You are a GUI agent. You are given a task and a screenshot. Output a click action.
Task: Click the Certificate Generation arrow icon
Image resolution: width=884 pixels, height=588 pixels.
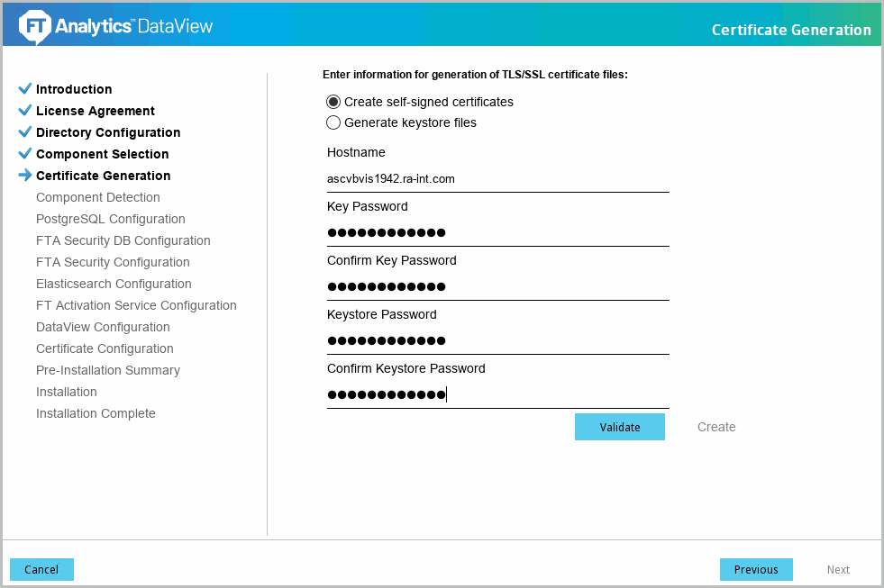[25, 176]
